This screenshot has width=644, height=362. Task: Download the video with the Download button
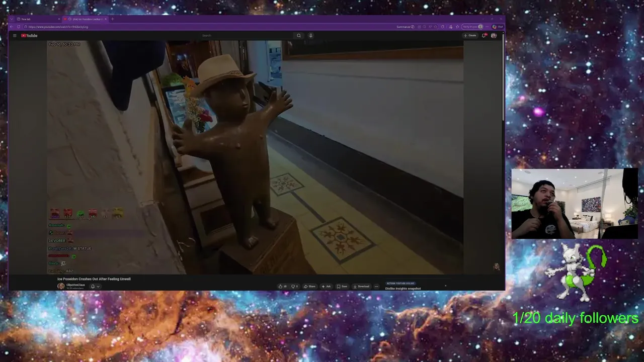pos(361,287)
